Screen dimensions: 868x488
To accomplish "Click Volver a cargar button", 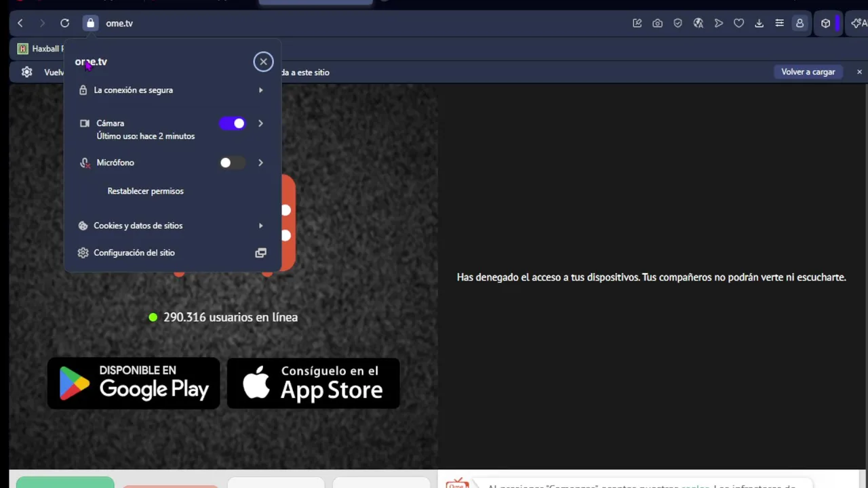I will [x=808, y=72].
